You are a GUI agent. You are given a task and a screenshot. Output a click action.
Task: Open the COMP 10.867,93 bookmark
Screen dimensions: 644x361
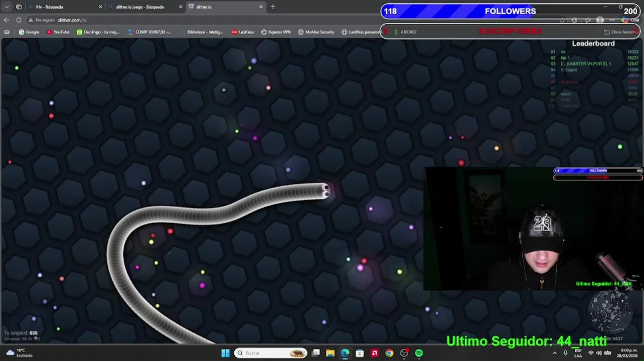click(x=149, y=32)
